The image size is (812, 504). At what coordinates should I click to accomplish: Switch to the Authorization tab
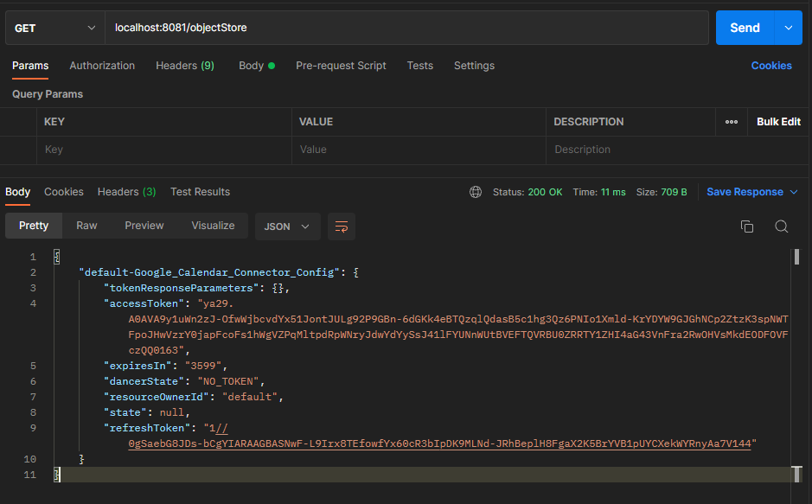coord(102,66)
